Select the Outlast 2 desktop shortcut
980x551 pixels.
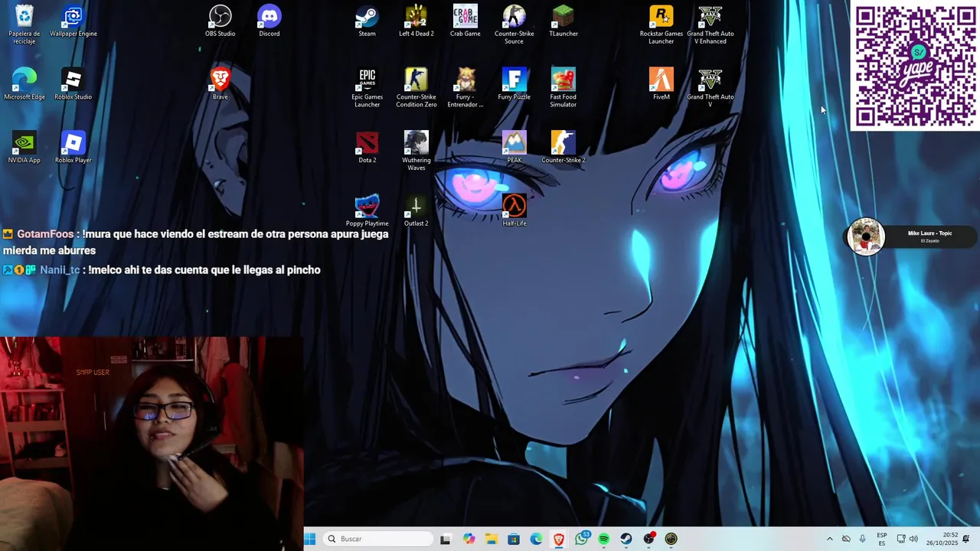point(416,211)
